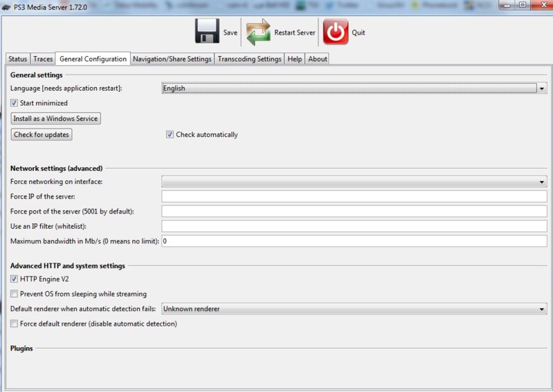The height and width of the screenshot is (392, 553).
Task: Click the IP filter whitelist field
Action: coord(354,226)
